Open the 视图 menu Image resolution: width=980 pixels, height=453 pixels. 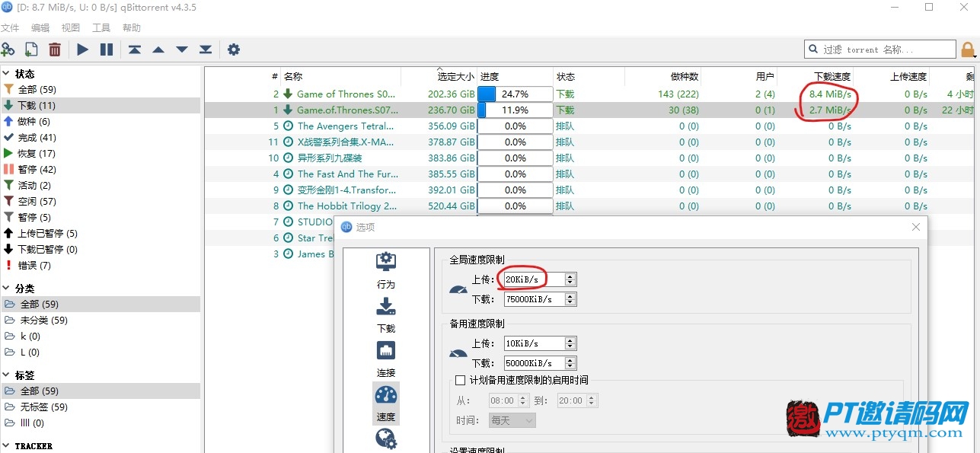(71, 28)
